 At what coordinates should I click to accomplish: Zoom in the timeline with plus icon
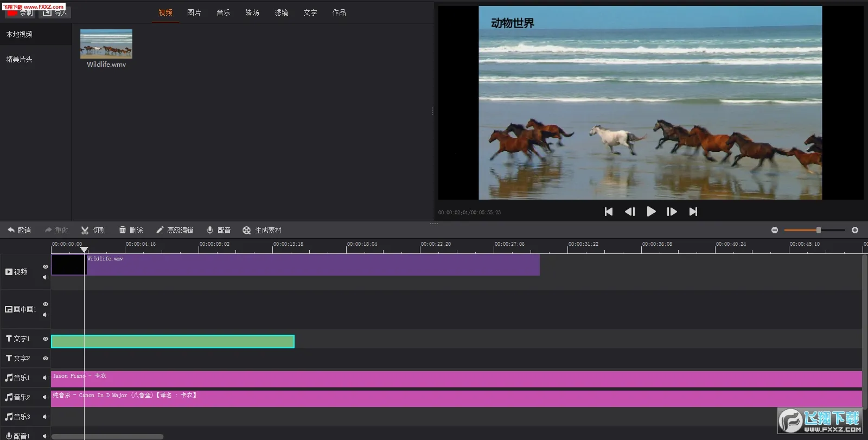point(855,230)
